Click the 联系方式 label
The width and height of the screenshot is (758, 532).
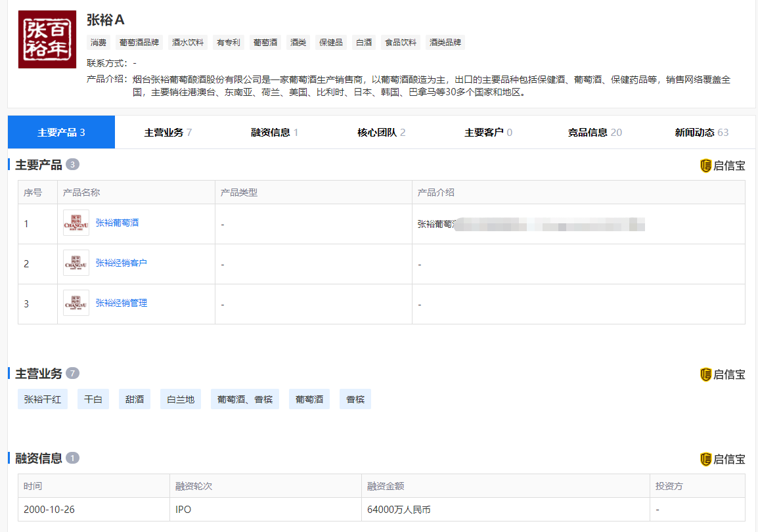[x=107, y=63]
